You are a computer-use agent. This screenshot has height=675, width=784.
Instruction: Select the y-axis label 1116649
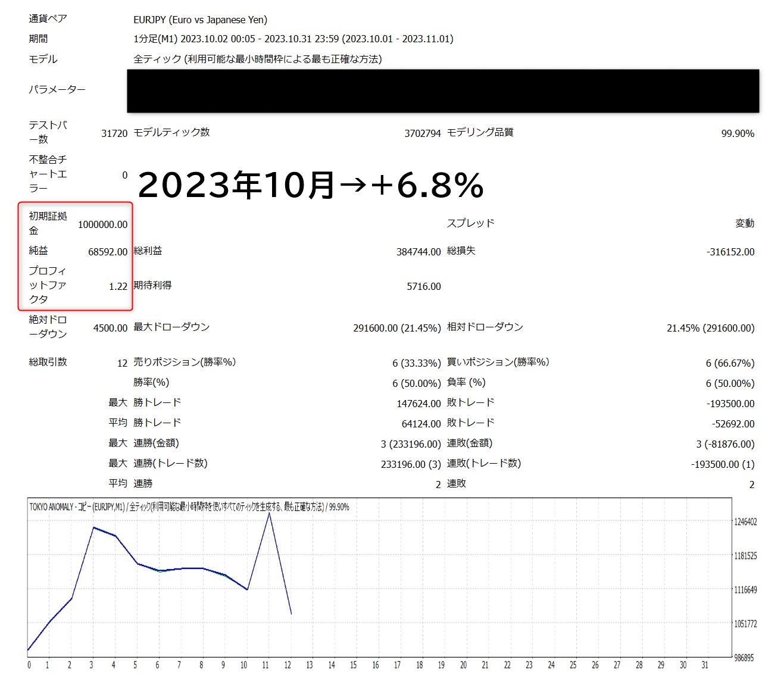pyautogui.click(x=746, y=590)
